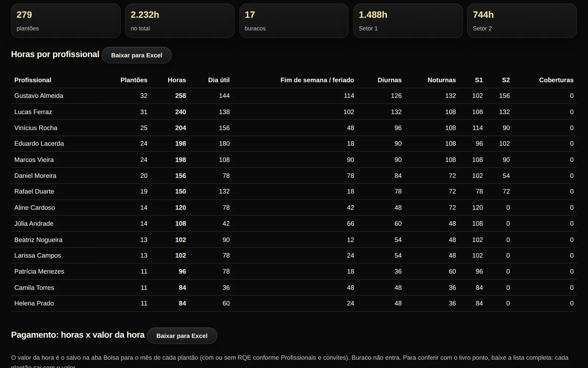Screen dimensions: 588x368
Task: Click the Profissional column header
Action: [x=33, y=80]
